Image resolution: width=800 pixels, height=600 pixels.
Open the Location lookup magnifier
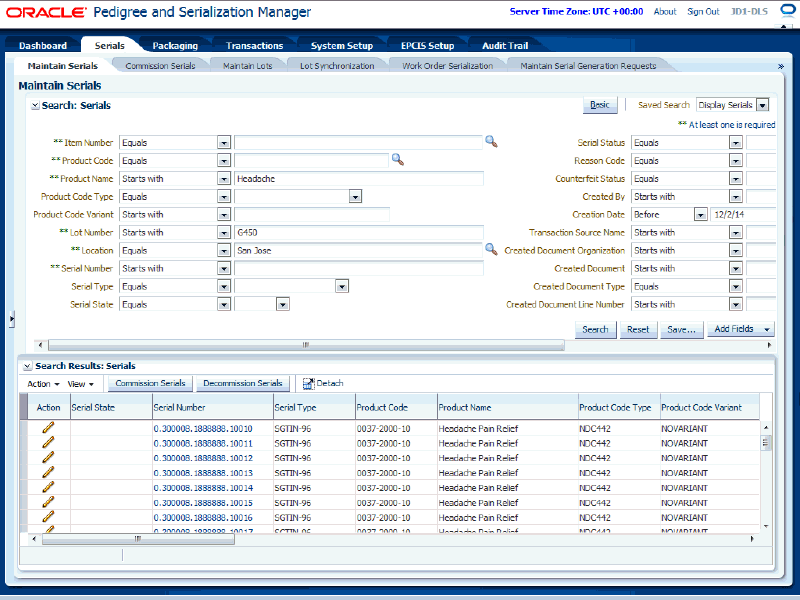[491, 249]
